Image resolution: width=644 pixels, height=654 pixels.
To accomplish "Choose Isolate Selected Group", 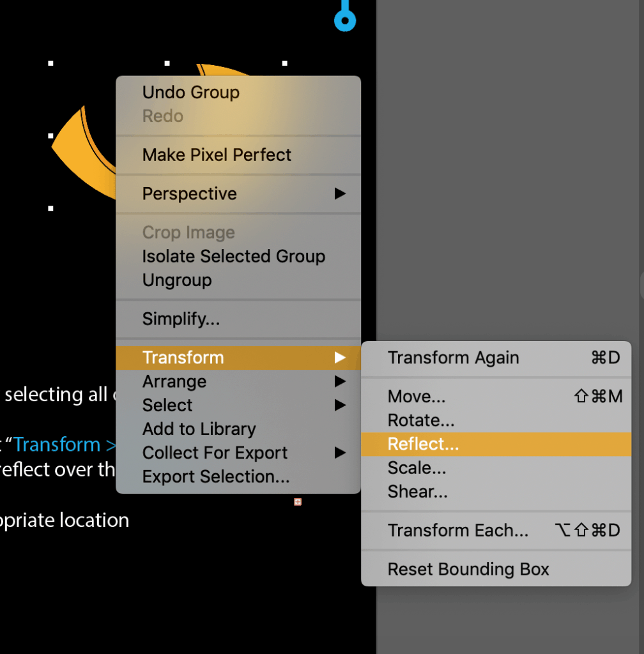I will [238, 256].
